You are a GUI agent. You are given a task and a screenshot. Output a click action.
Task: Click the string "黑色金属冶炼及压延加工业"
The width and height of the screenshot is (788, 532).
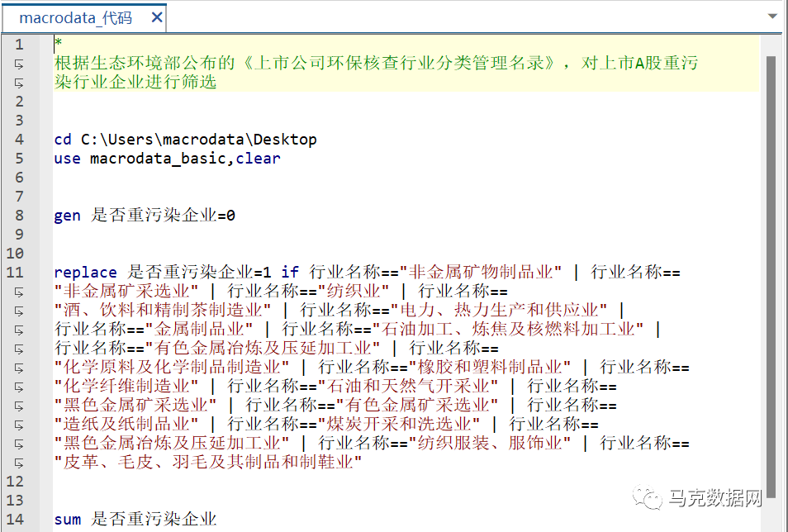[x=172, y=443]
